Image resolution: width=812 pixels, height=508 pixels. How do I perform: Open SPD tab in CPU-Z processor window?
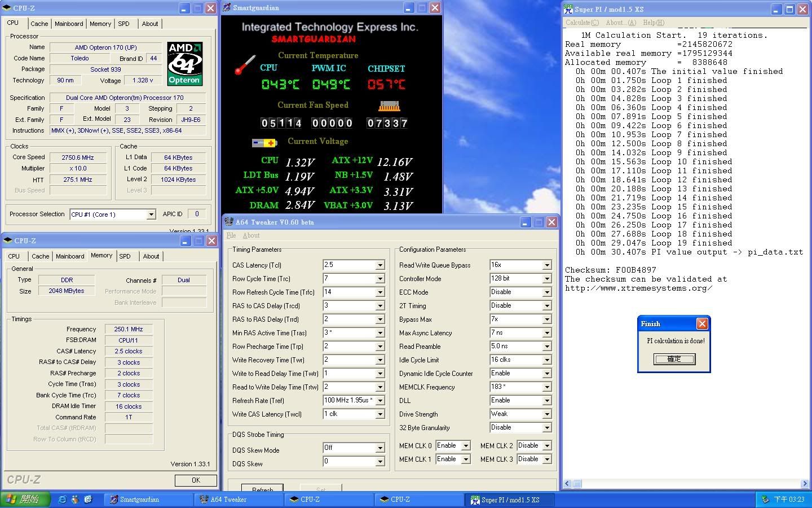tap(123, 24)
